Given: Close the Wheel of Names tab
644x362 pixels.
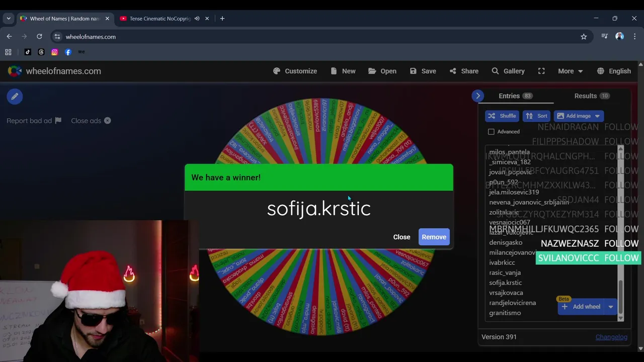Looking at the screenshot, I should coord(107,19).
